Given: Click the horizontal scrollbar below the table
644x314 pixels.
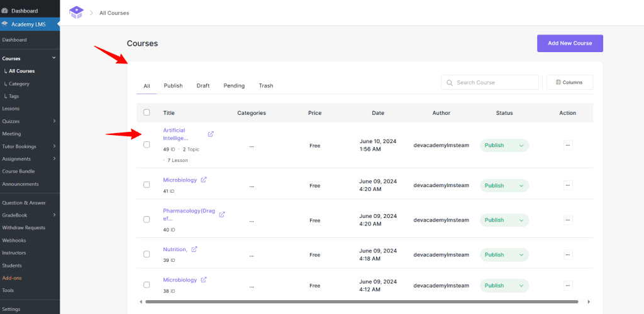Looking at the screenshot, I should point(362,301).
